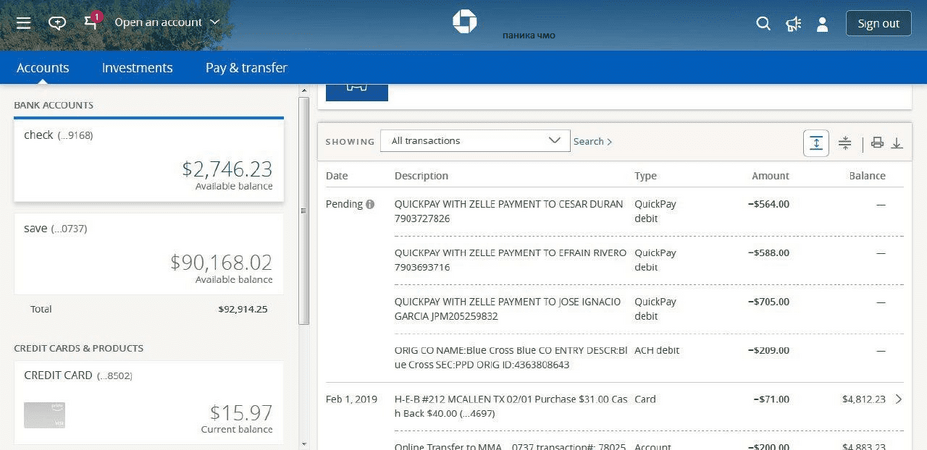The width and height of the screenshot is (927, 450).
Task: Show pending info tooltip icon
Action: [370, 205]
